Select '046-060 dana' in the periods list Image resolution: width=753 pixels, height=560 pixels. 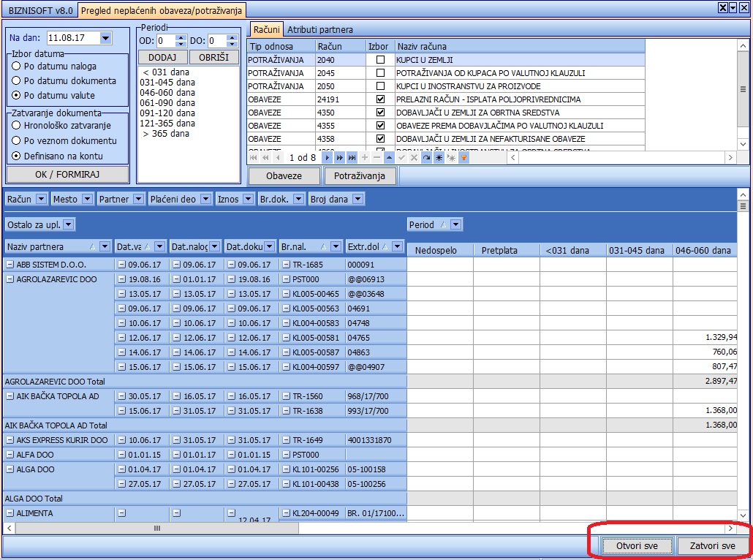pyautogui.click(x=167, y=93)
